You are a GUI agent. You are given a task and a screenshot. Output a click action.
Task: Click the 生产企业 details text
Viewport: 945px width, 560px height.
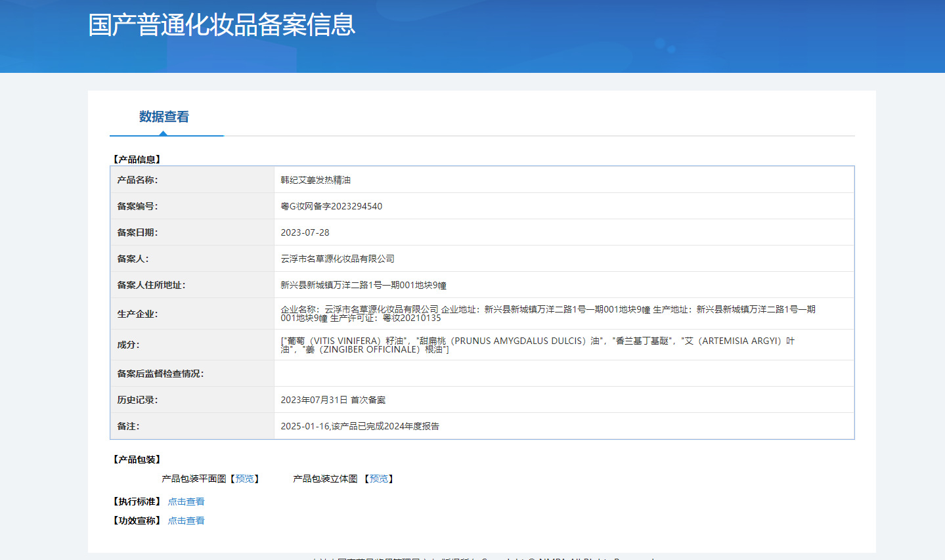(x=548, y=313)
